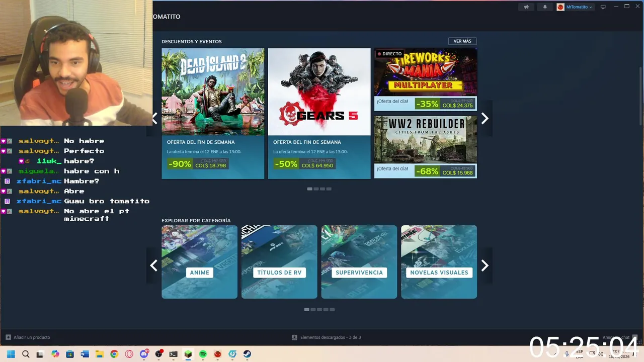Open OBS Studio from taskbar
Screen dimensions: 644x362
pyautogui.click(x=158, y=354)
